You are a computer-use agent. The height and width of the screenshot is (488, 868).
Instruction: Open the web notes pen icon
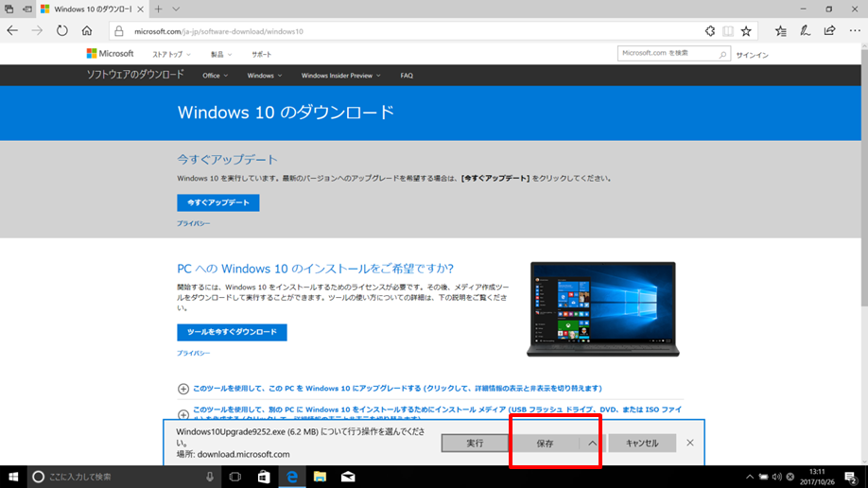805,31
